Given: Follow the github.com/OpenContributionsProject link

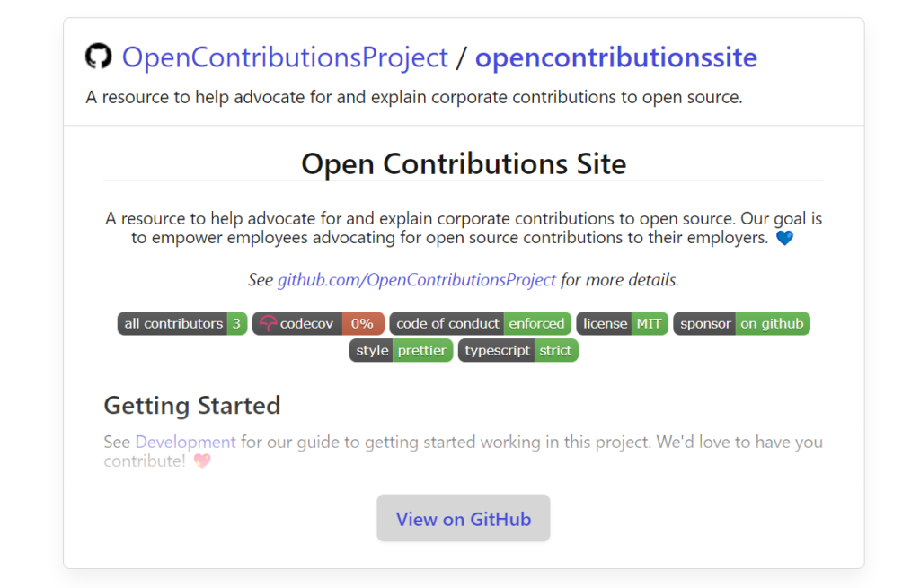Looking at the screenshot, I should [416, 280].
